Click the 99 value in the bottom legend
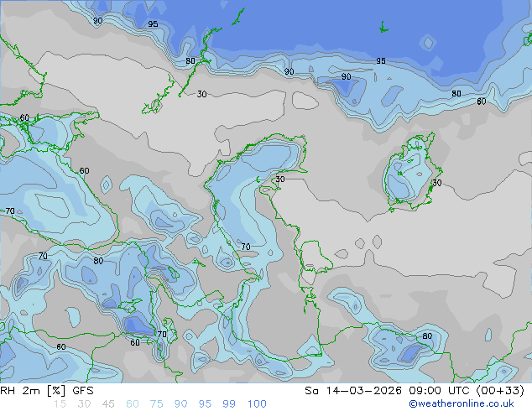Screen dimensions: 532x411 [x=229, y=404]
